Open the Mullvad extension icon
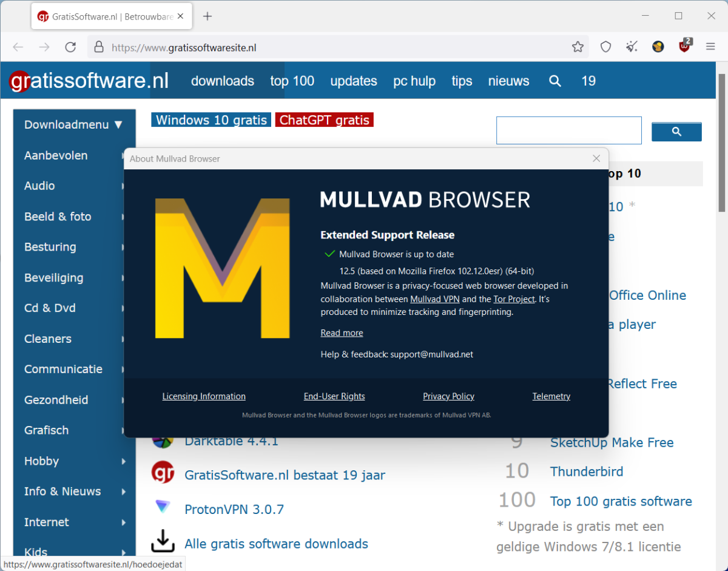This screenshot has width=728, height=571. (658, 47)
